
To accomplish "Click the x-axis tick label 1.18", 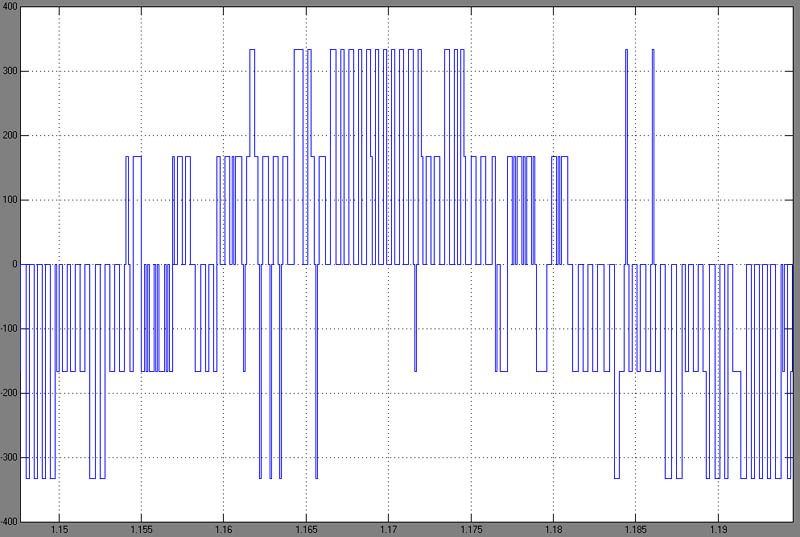I will tap(553, 530).
